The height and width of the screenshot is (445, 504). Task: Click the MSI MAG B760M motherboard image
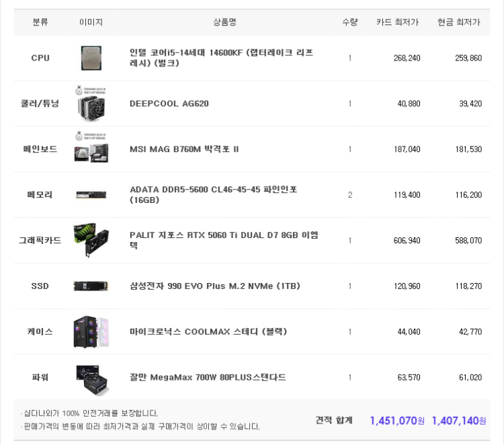91,149
